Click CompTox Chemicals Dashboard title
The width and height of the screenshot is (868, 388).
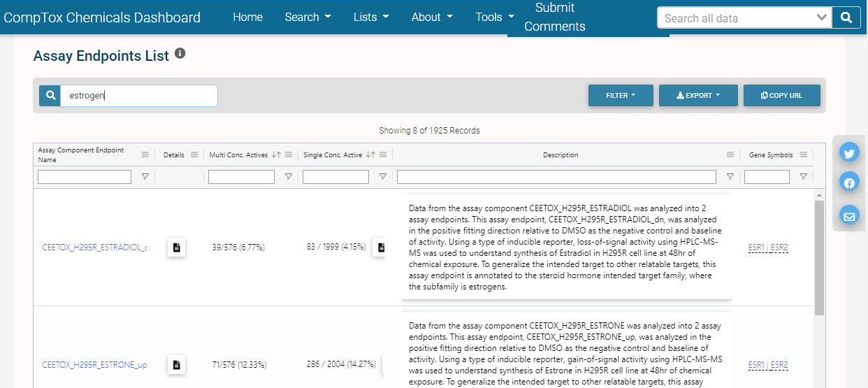tap(102, 17)
